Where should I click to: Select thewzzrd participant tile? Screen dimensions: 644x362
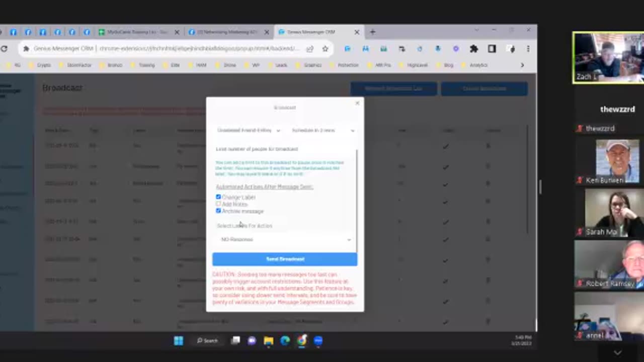[x=609, y=111]
